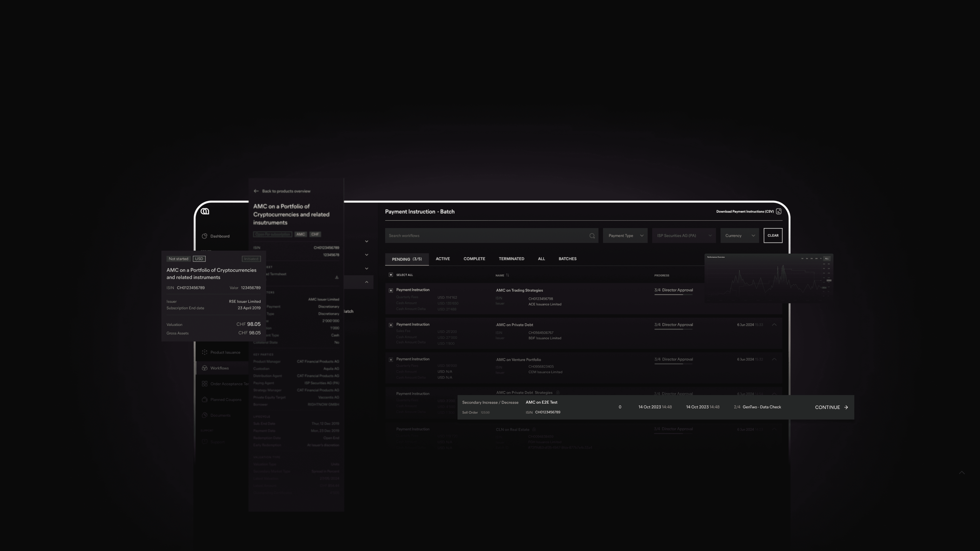Click progress bar for AMC on Venture Portfolio

coord(673,364)
